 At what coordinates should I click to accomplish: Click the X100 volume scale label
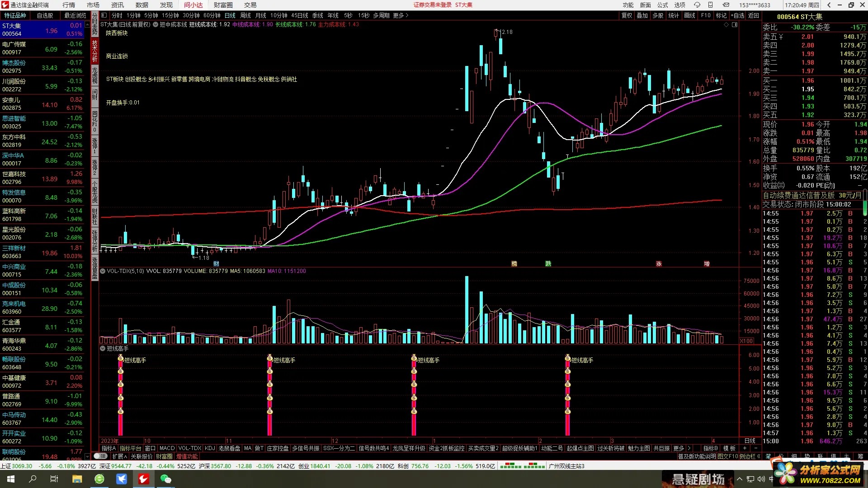pos(746,341)
